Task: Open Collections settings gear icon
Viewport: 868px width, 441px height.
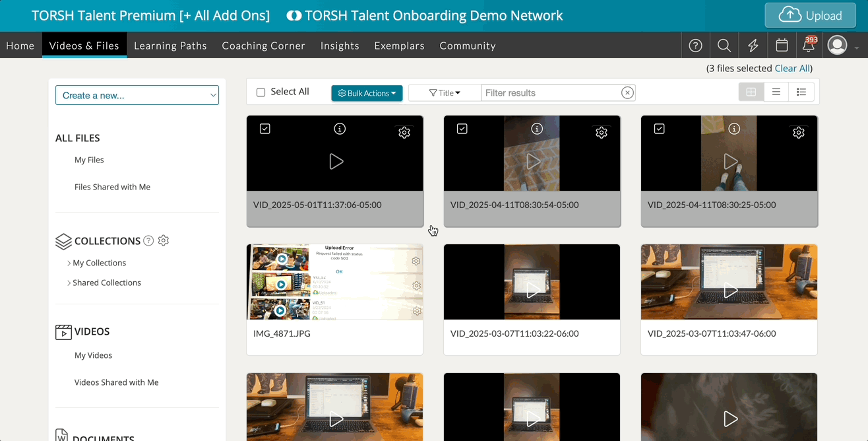Action: coord(164,241)
